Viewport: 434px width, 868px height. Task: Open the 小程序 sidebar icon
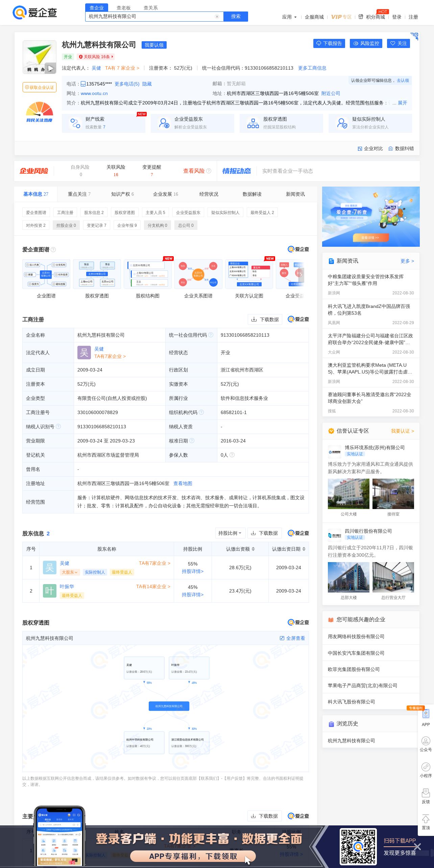click(426, 770)
